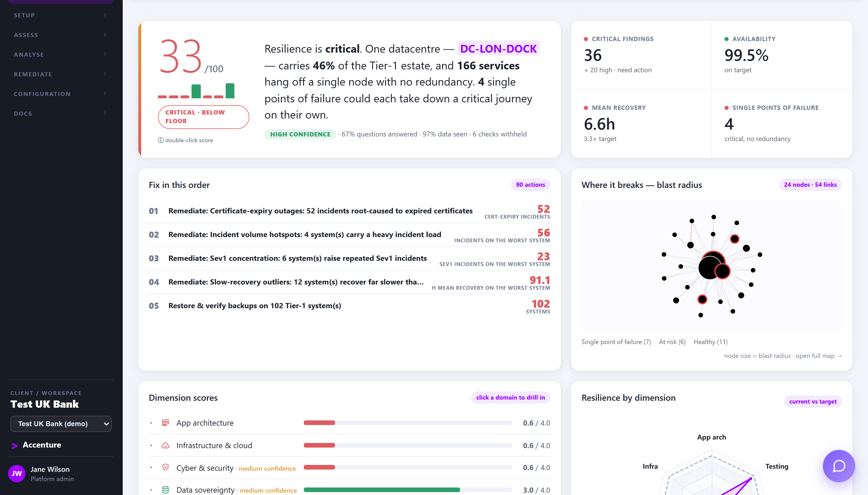Viewport: 868px width, 495px height.
Task: Click the 24 nodes · 54 links badge
Action: click(810, 184)
